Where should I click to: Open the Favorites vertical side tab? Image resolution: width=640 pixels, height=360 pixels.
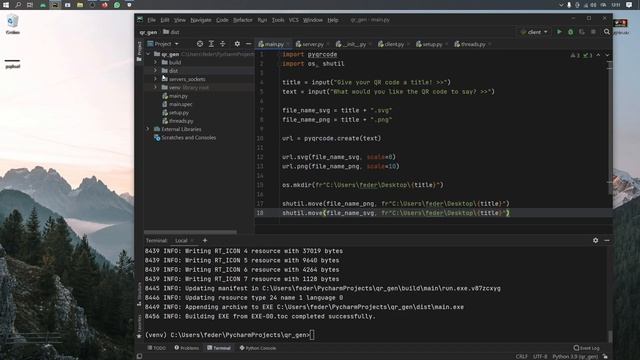139,327
